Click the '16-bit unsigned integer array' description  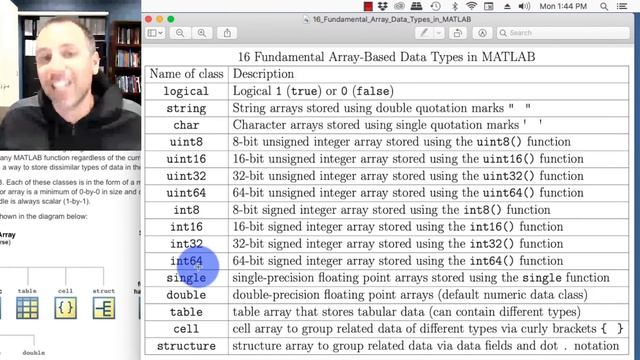(x=408, y=159)
